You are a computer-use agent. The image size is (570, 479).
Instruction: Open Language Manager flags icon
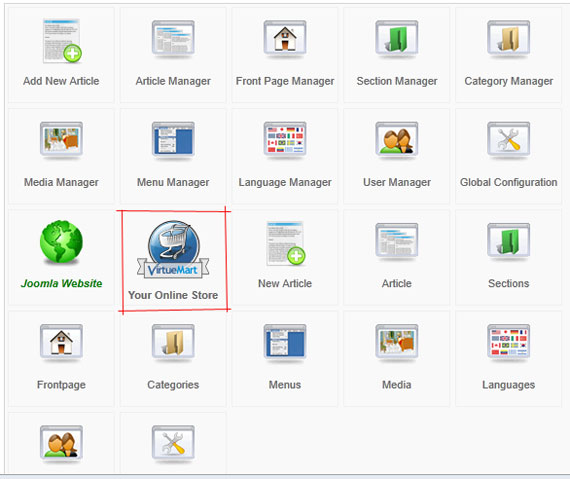coord(285,140)
